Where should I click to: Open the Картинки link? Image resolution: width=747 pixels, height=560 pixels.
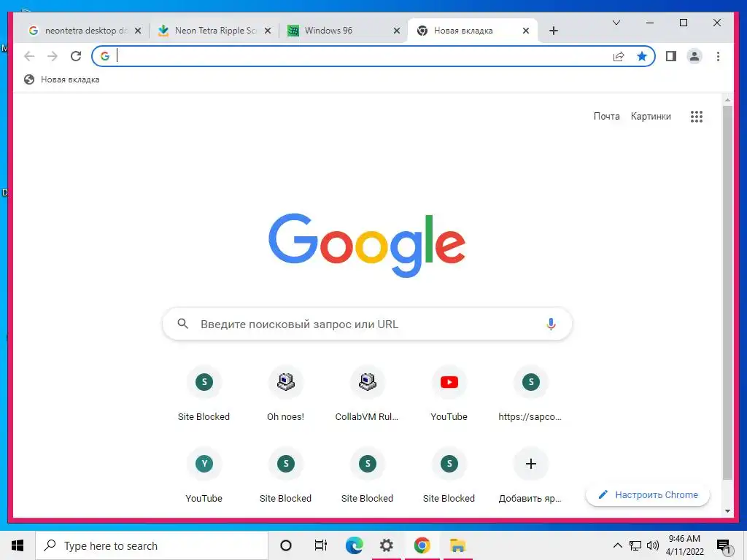point(651,116)
